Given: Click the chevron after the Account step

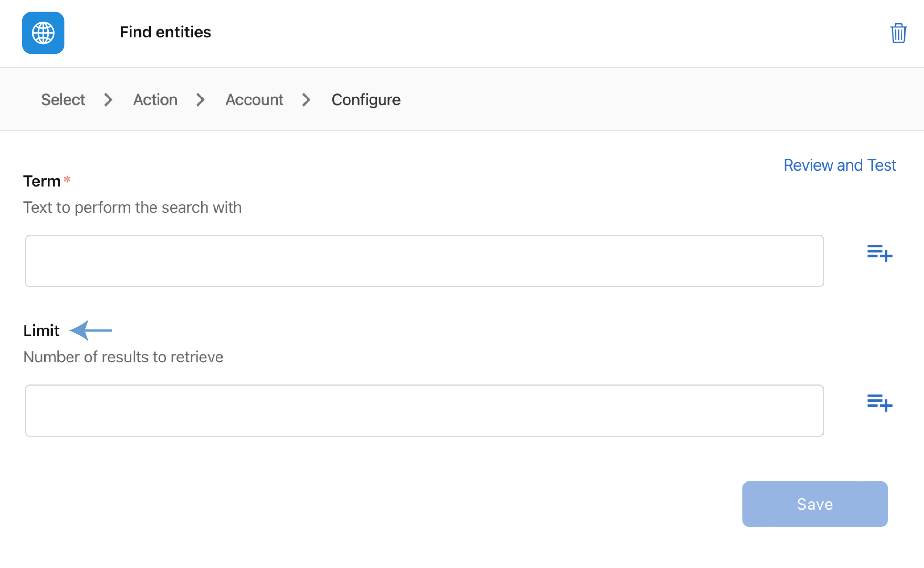Looking at the screenshot, I should pos(306,100).
